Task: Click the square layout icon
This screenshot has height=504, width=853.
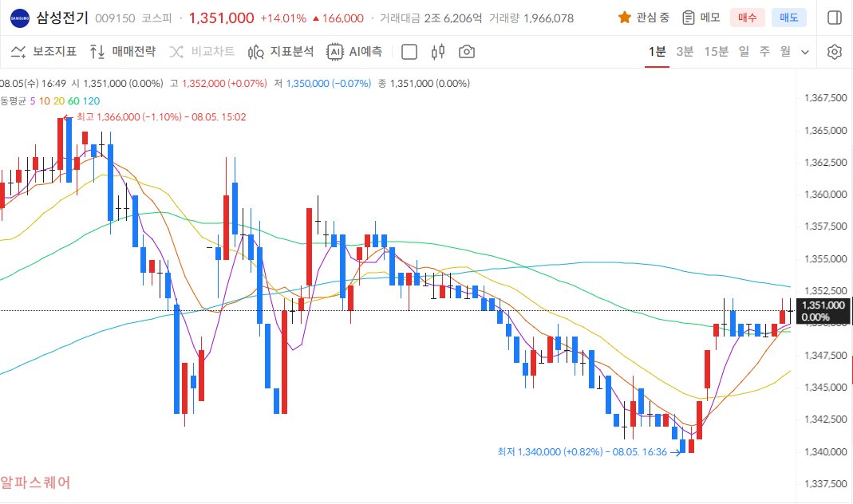Action: [x=409, y=52]
